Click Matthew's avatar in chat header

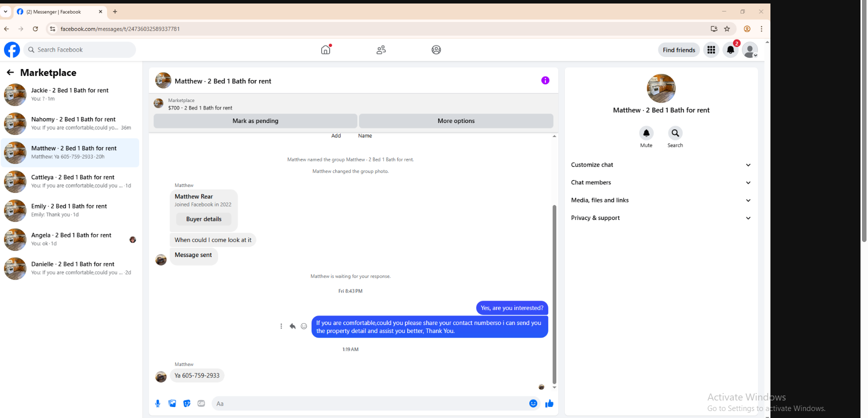click(163, 80)
